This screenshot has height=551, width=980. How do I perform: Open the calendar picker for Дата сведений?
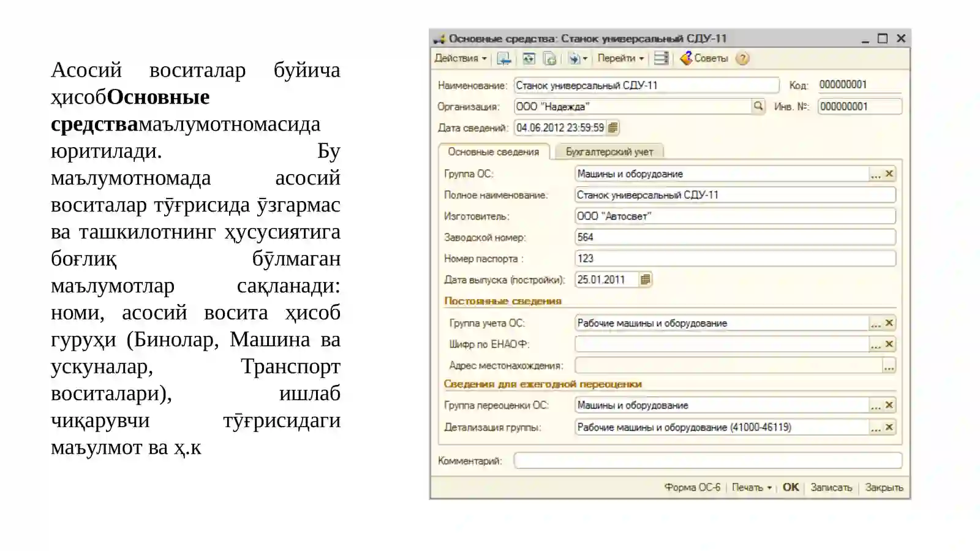(613, 127)
